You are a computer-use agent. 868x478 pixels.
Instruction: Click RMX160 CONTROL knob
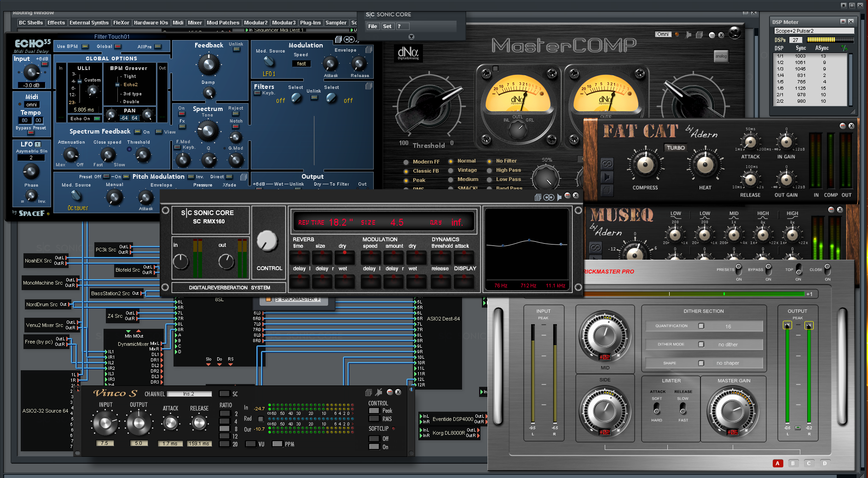[x=267, y=241]
